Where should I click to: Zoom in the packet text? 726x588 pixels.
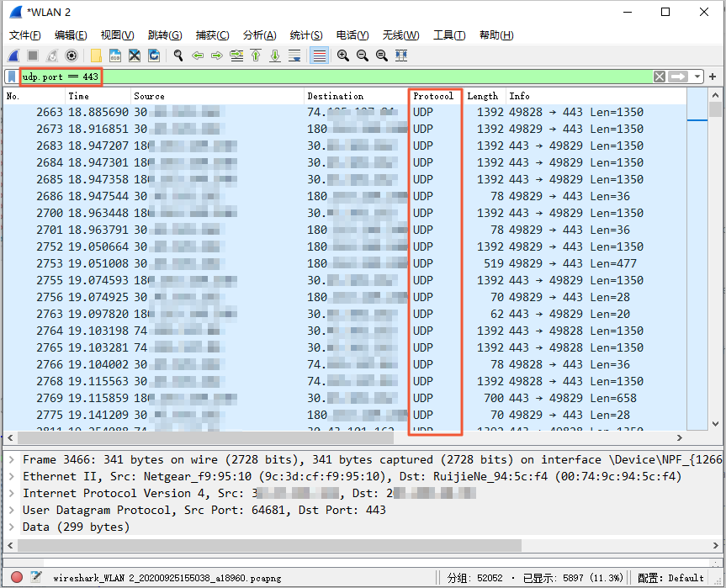click(343, 56)
